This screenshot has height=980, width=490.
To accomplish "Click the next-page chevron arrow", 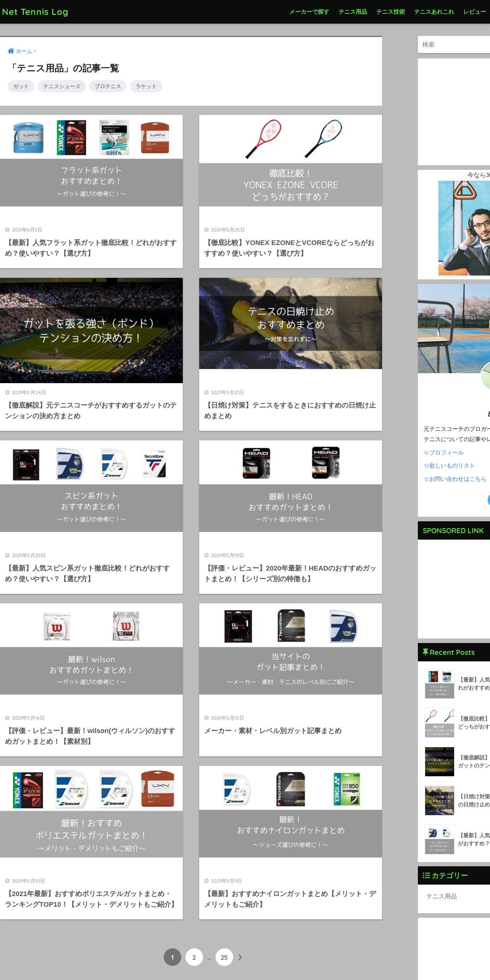I will pos(240,957).
